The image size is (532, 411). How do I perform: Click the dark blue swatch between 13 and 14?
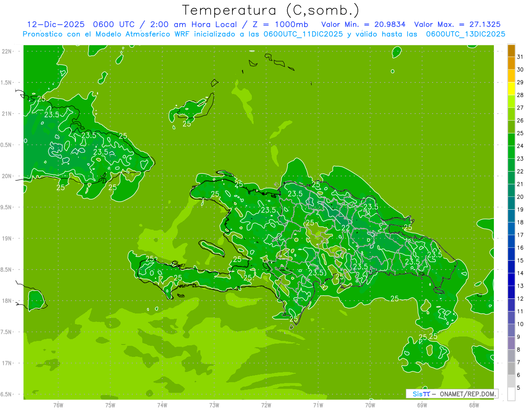(511, 280)
